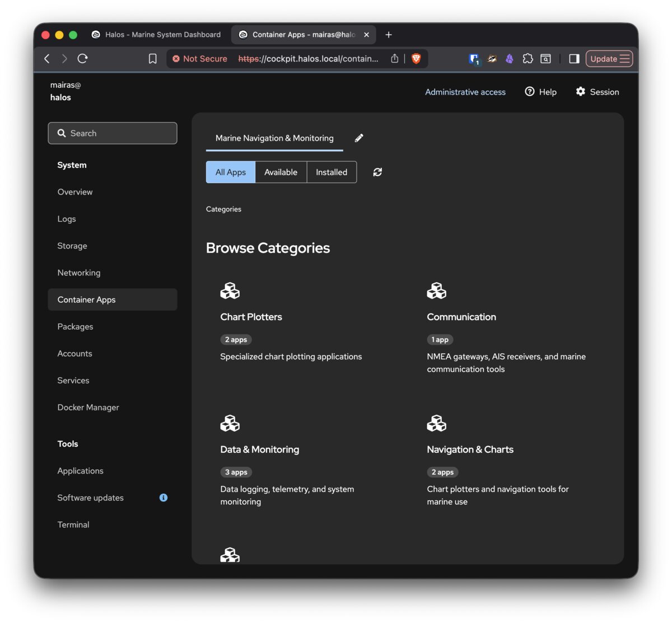The width and height of the screenshot is (672, 623).
Task: Click the refresh apps icon beside the filter
Action: tap(377, 172)
